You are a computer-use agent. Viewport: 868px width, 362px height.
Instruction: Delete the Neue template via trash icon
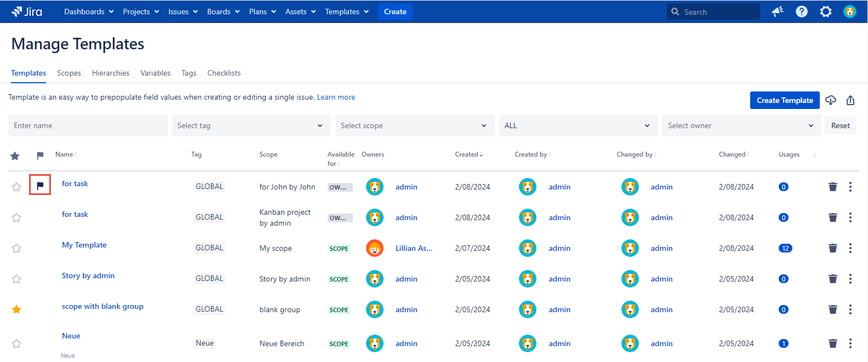coord(833,343)
